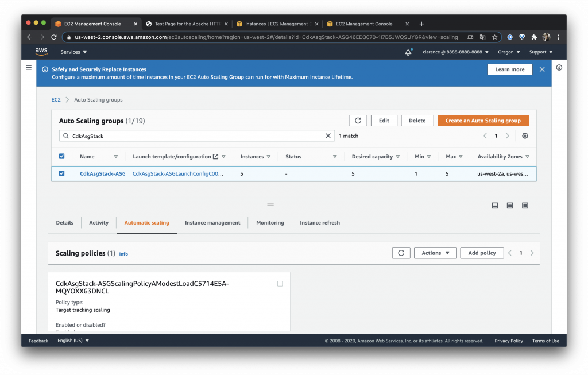The image size is (588, 375).
Task: Set split panel to full view
Action: (525, 206)
